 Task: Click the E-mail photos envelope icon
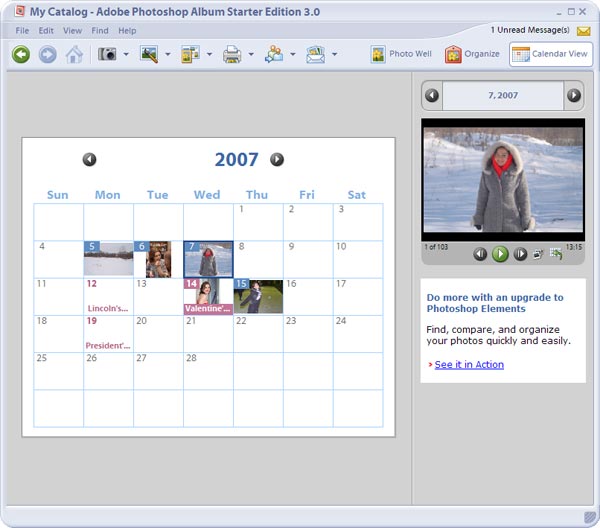pyautogui.click(x=316, y=54)
